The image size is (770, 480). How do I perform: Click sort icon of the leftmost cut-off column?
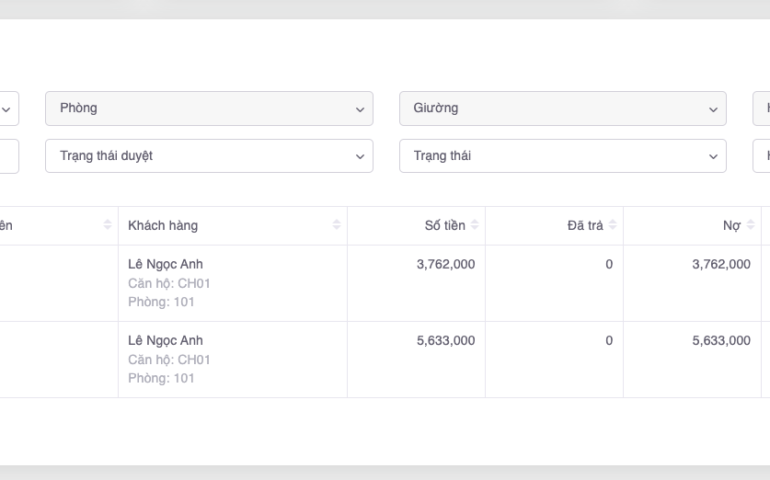(108, 226)
